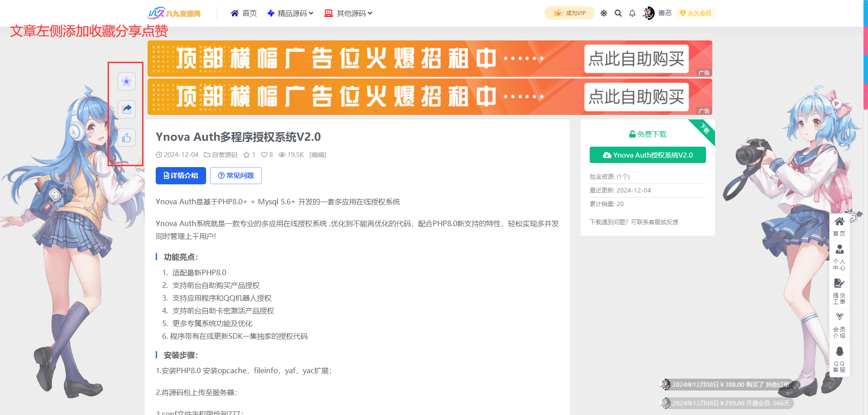Click 包含资源: (1个) text
Viewport: 868px width, 415px height.
point(610,177)
